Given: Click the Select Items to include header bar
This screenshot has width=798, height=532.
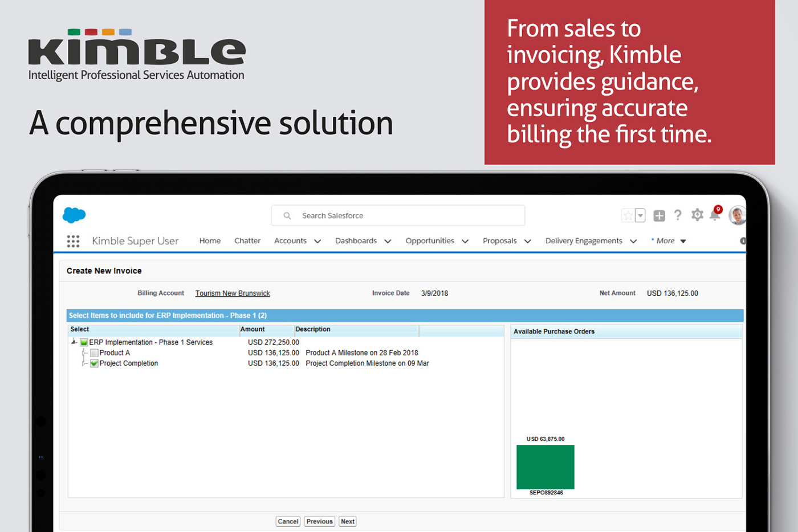Looking at the screenshot, I should [405, 316].
